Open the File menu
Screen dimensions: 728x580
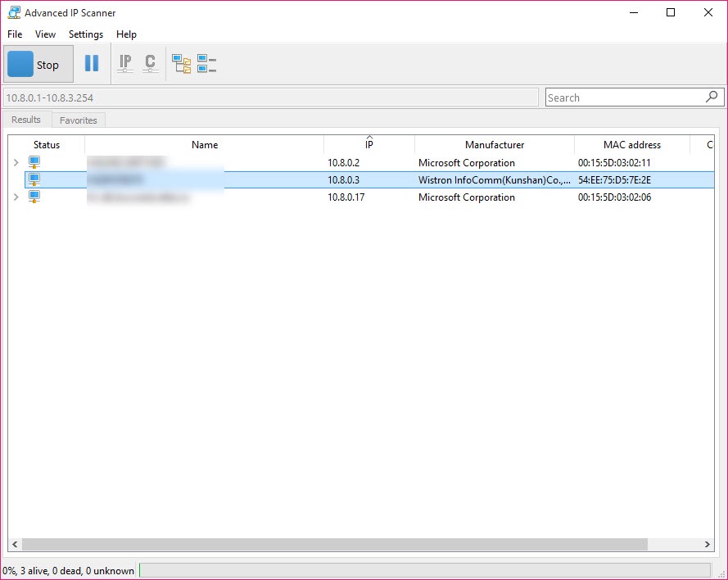[x=15, y=34]
